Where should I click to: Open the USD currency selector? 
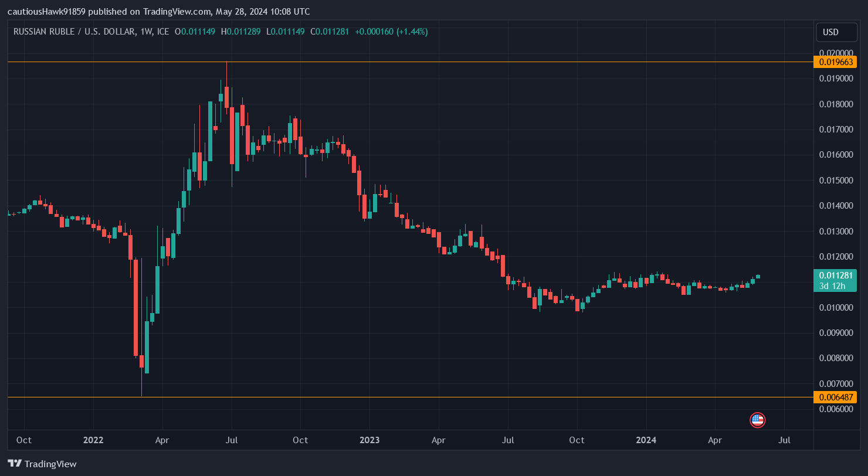click(836, 32)
